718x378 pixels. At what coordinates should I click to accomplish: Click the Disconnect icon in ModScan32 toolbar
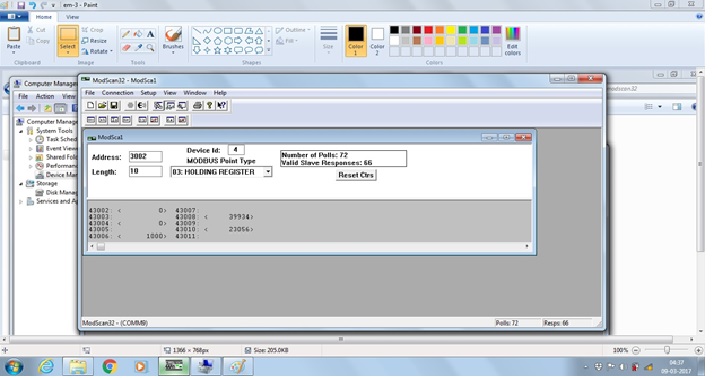point(142,106)
